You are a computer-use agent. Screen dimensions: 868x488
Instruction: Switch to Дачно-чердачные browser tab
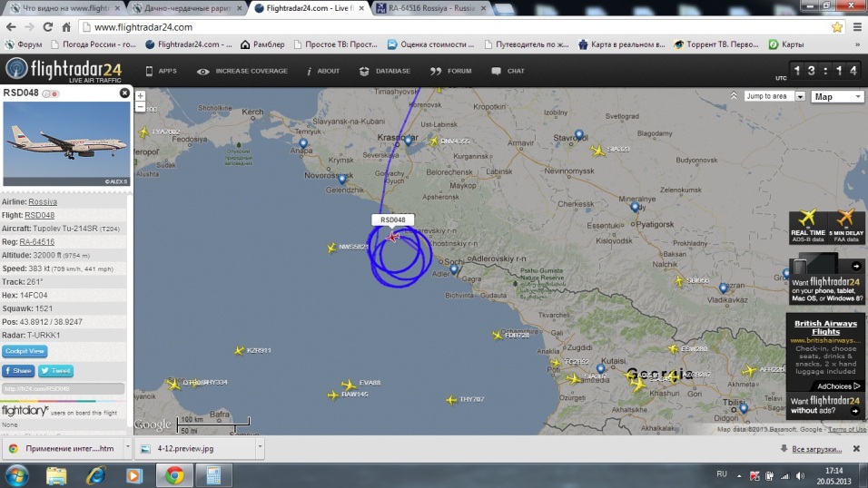tap(188, 8)
